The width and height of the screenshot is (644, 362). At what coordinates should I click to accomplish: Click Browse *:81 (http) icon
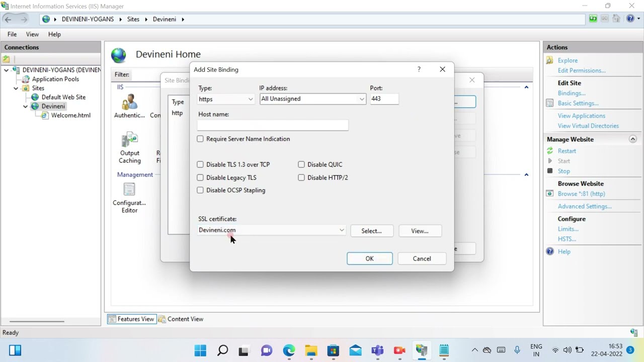tap(550, 194)
